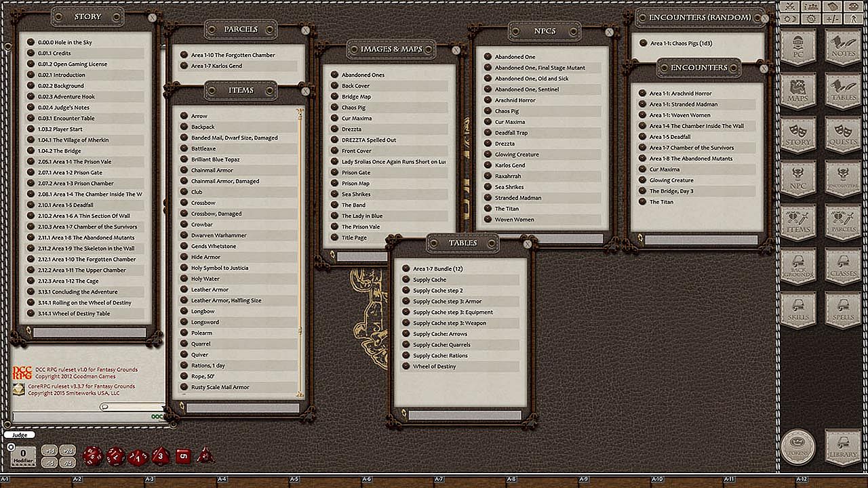Screen dimensions: 868x488
Task: Open the Maps sidebar button
Action: point(798,92)
